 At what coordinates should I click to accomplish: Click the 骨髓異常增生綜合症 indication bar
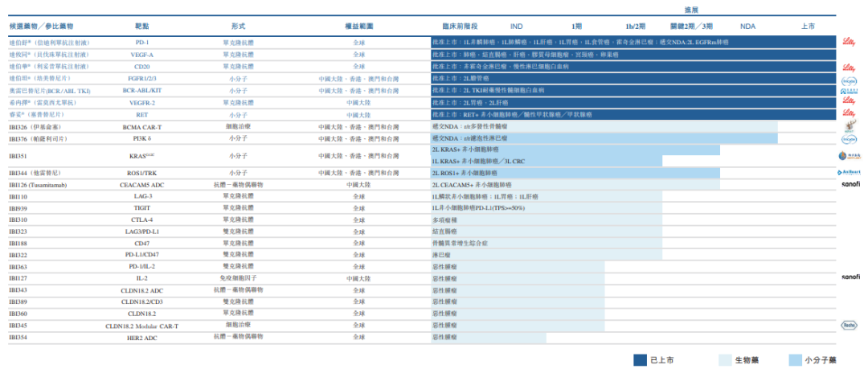click(547, 244)
